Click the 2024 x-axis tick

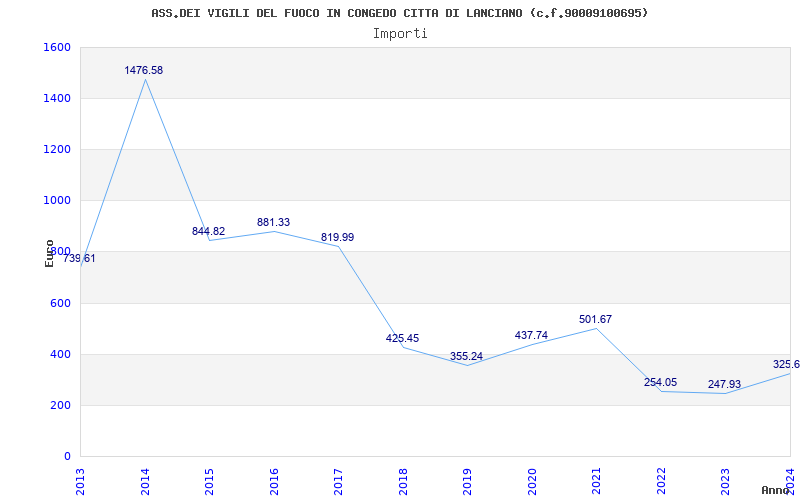click(x=790, y=481)
